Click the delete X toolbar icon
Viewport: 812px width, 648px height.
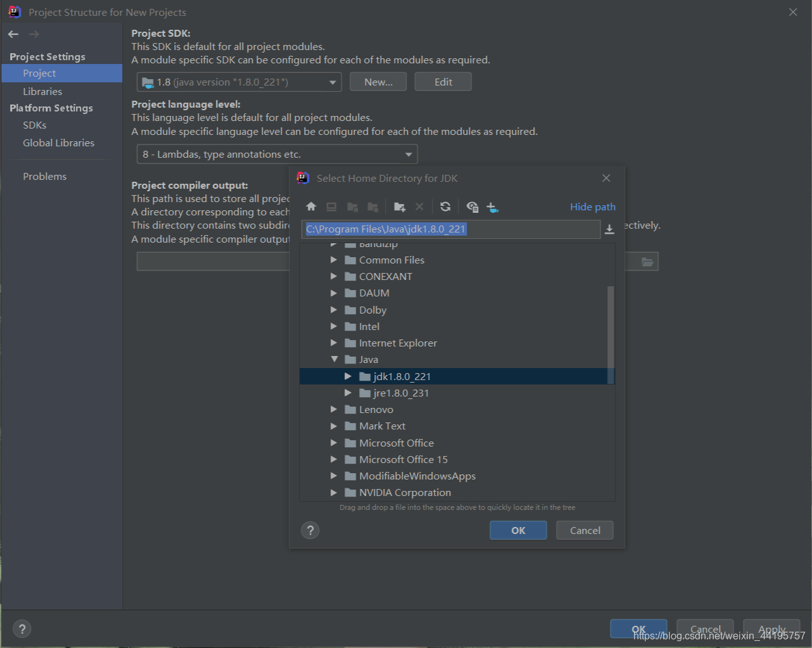click(419, 206)
